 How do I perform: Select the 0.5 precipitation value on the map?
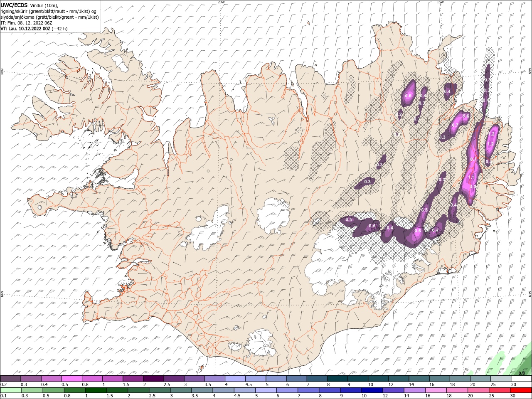424,210
